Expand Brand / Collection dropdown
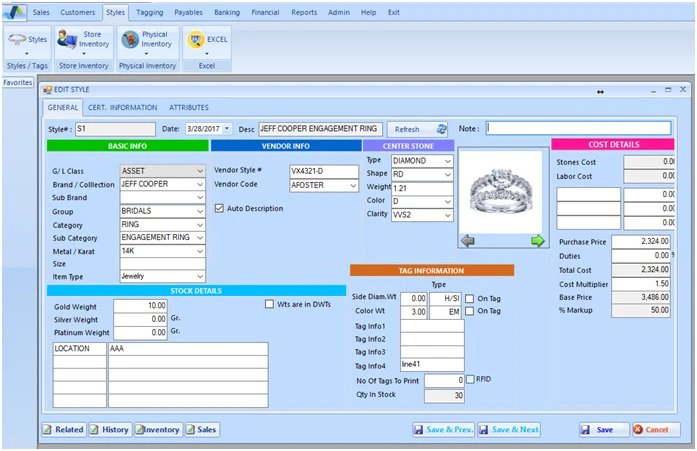Screen dimensions: 697x451 tap(200, 184)
